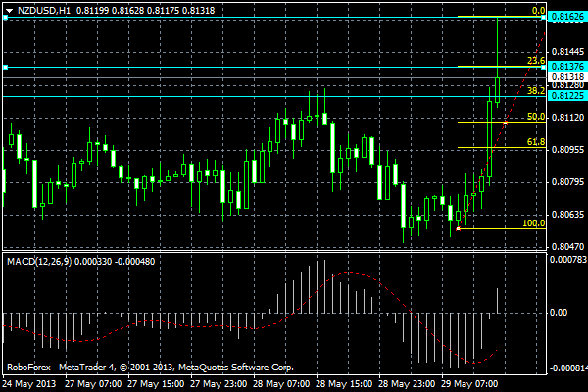The width and height of the screenshot is (588, 392).
Task: Select the left handle of the 0.81626 line
Action: [5, 18]
